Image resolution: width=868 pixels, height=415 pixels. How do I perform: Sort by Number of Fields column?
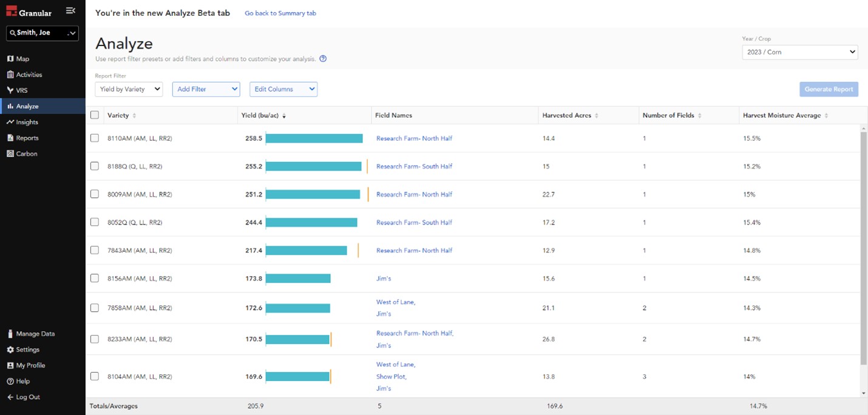pos(699,116)
